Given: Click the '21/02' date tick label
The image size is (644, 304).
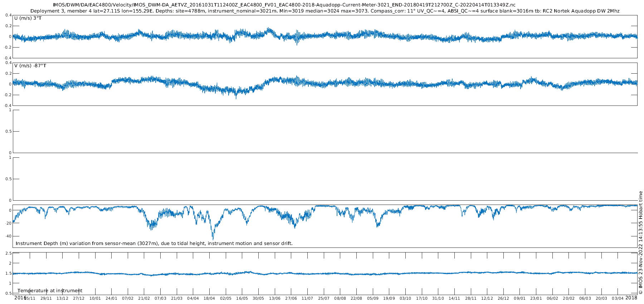Looking at the screenshot, I should click(144, 298).
